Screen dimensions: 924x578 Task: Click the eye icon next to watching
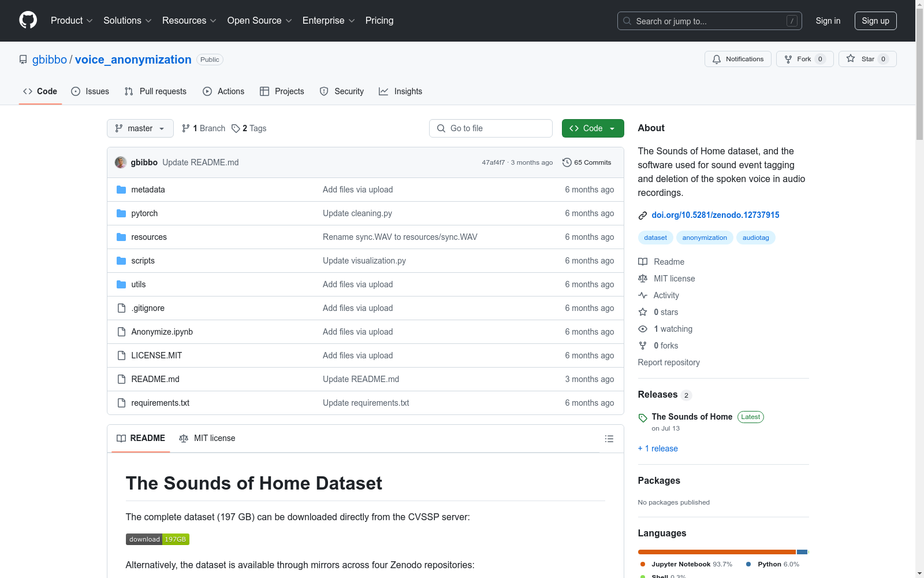coord(643,329)
